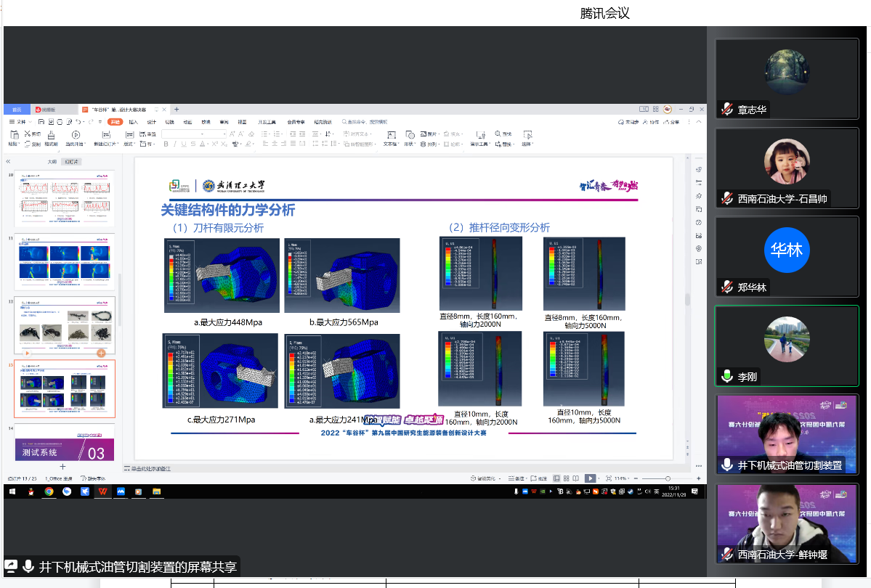The width and height of the screenshot is (871, 588).
Task: Click the Paste icon in ribbon
Action: (x=13, y=136)
